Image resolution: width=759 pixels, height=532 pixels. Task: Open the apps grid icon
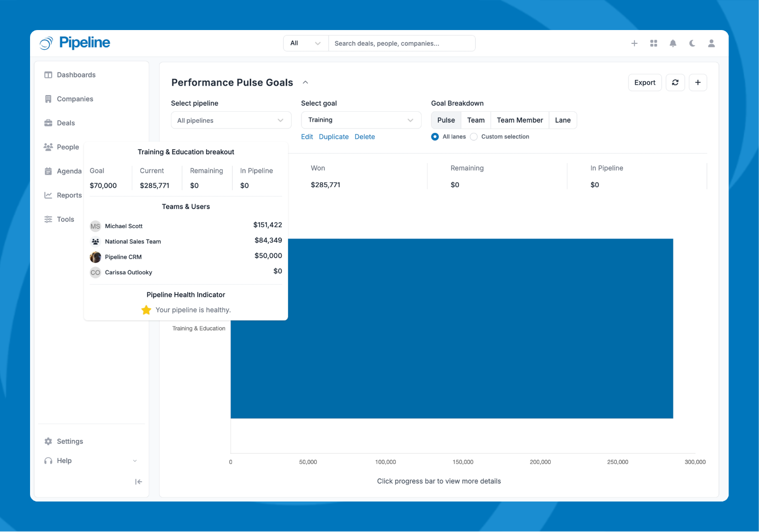click(x=654, y=43)
